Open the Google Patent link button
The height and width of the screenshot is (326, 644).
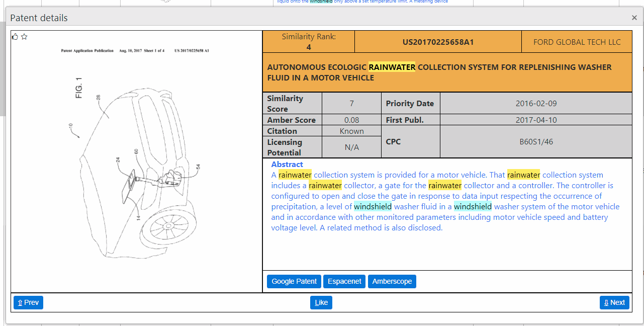[x=294, y=281]
